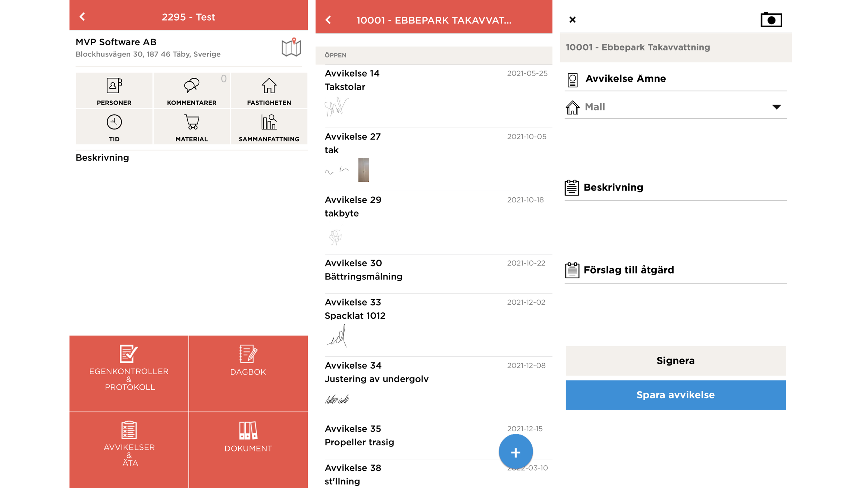The height and width of the screenshot is (488, 868).
Task: Go back from 10001 Ebbepark list
Action: 328,20
